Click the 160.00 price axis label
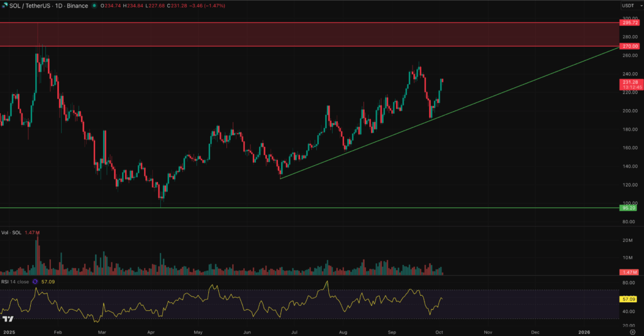Image resolution: width=644 pixels, height=336 pixels. point(630,148)
